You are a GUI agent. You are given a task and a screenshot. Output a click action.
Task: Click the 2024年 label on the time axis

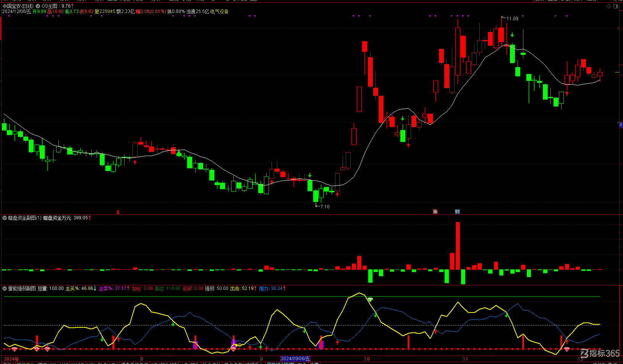[x=11, y=359]
